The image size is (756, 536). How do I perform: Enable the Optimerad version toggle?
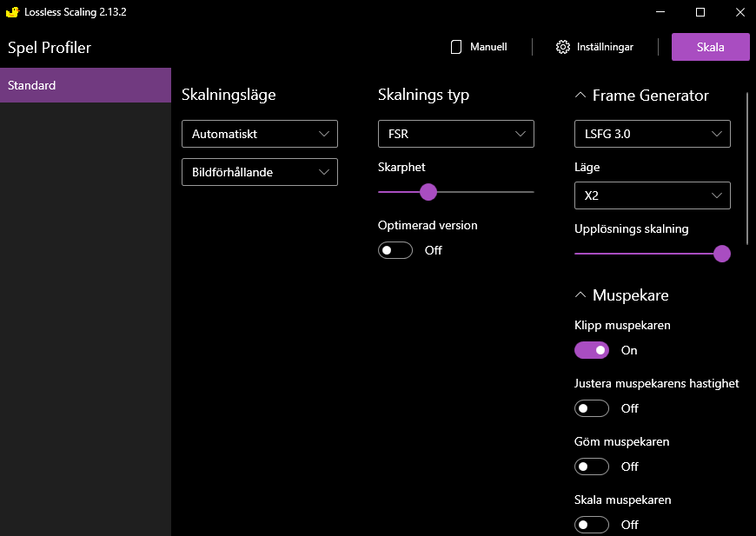pyautogui.click(x=395, y=250)
